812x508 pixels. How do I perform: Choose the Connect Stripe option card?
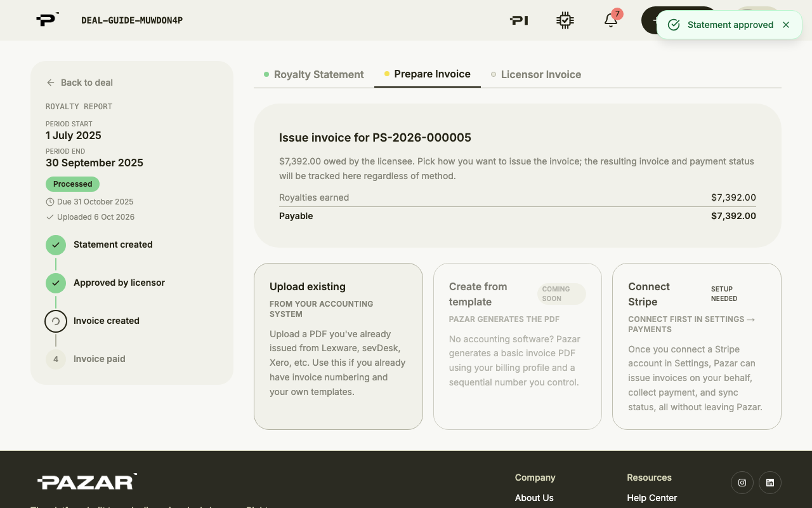[x=697, y=346]
